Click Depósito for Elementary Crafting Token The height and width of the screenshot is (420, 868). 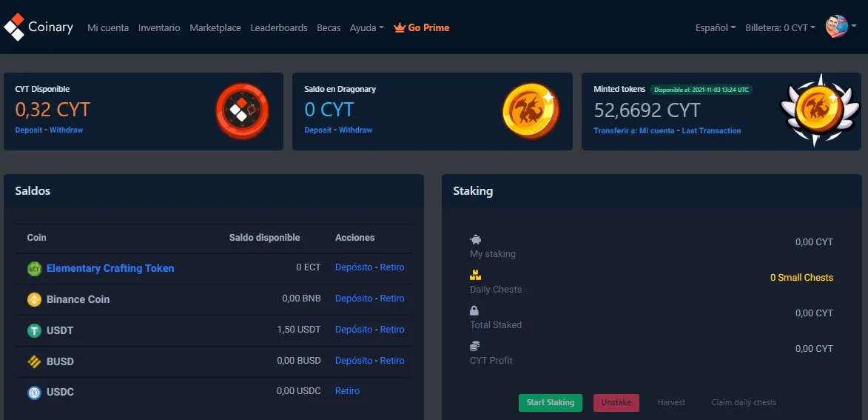(x=354, y=267)
